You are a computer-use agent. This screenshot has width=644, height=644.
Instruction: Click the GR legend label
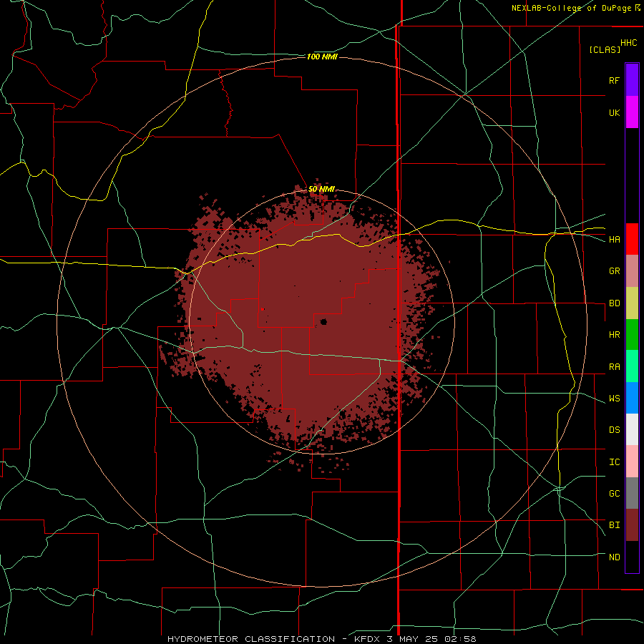tap(614, 271)
